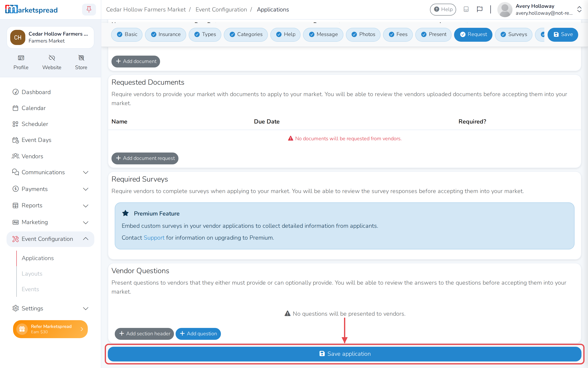The height and width of the screenshot is (368, 588).
Task: Switch to the Basic step tab
Action: pyautogui.click(x=127, y=34)
